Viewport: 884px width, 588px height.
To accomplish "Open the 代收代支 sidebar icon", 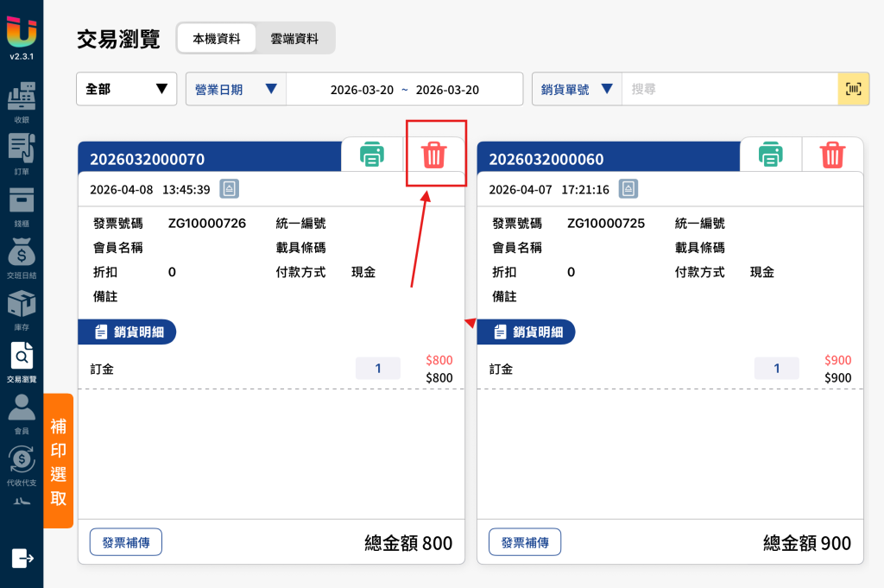I will pos(22,465).
